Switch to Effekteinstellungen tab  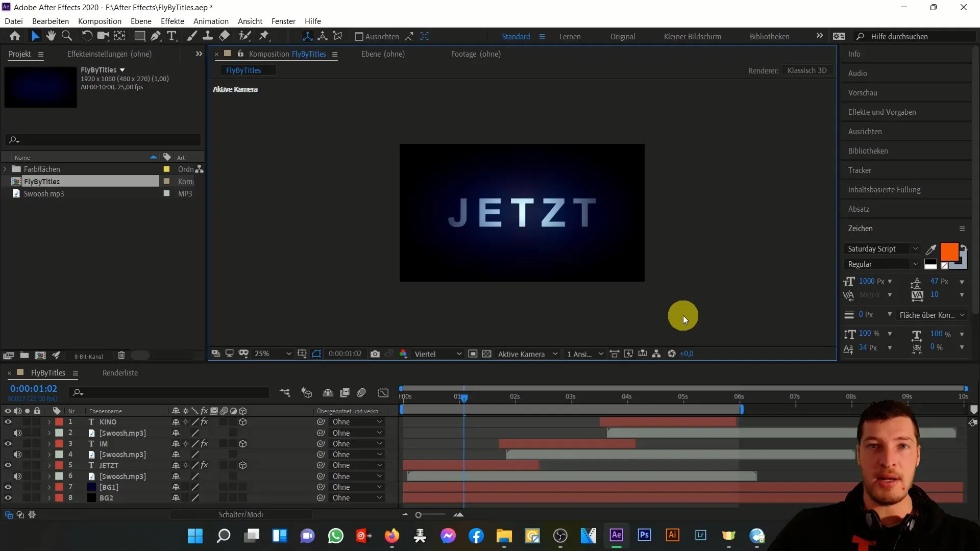(109, 54)
